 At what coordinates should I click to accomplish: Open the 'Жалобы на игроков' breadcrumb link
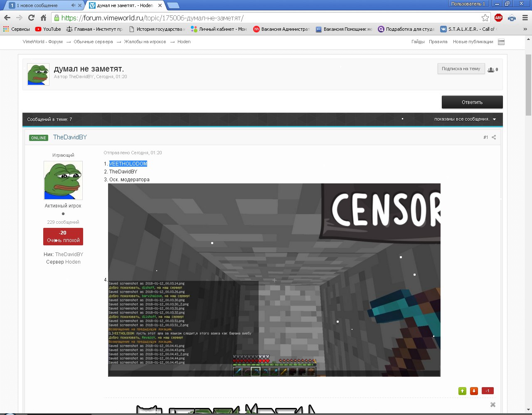145,42
